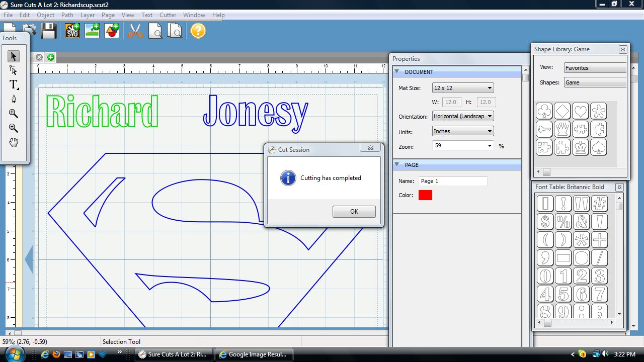Collapse the DOCUMENT section

(397, 72)
